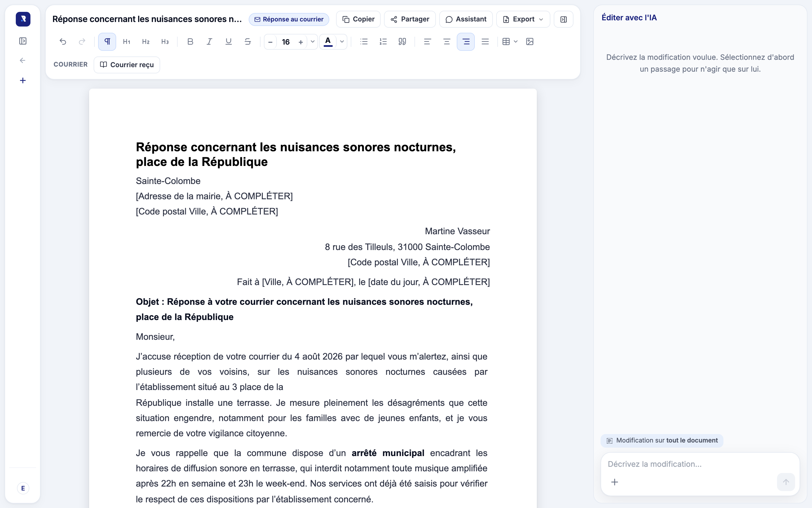The height and width of the screenshot is (508, 812).
Task: Decrease font size with minus button
Action: 270,42
